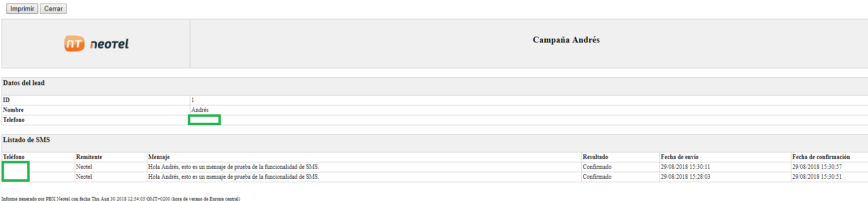Click the Resultado column header
This screenshot has width=868, height=201.
click(x=595, y=157)
